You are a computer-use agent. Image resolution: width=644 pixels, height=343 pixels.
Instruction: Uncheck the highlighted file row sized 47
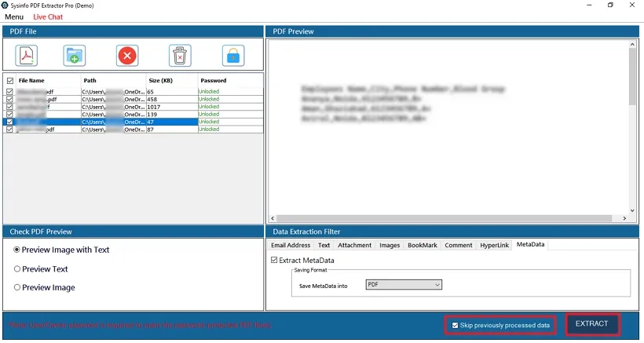click(10, 122)
